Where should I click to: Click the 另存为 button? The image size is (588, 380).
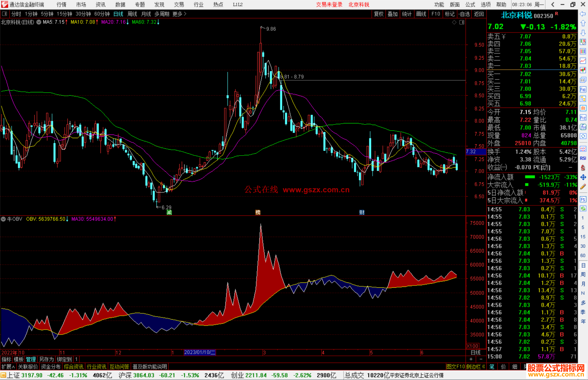[46, 359]
